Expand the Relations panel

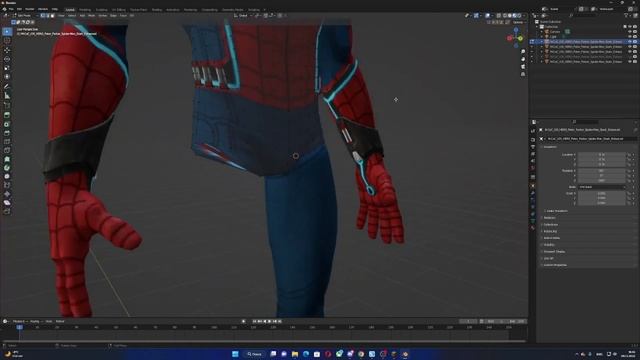tap(549, 218)
